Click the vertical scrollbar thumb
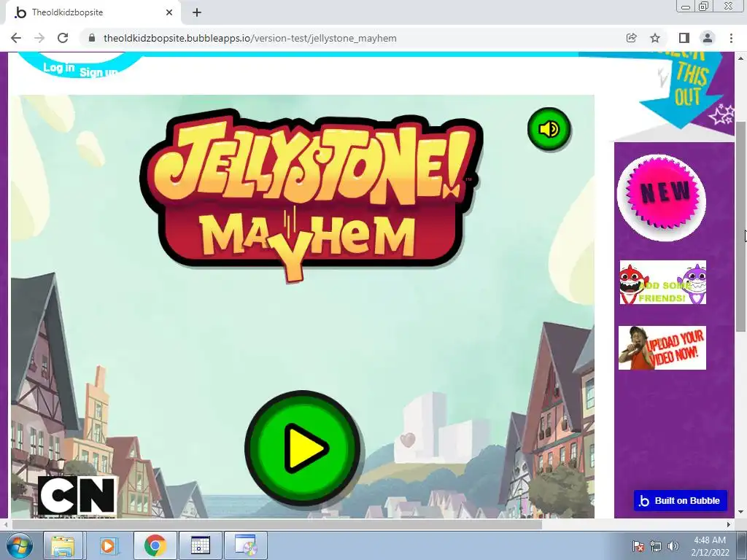 coord(741,227)
